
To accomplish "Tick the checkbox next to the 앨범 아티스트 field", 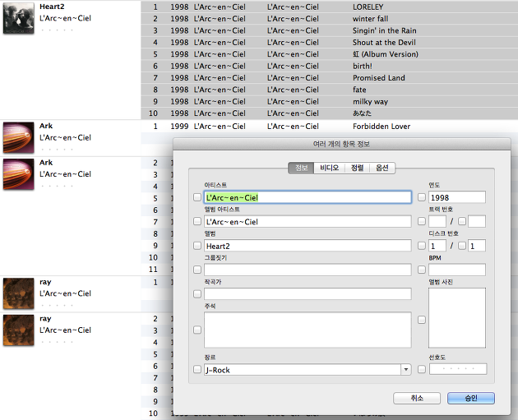I will point(197,221).
